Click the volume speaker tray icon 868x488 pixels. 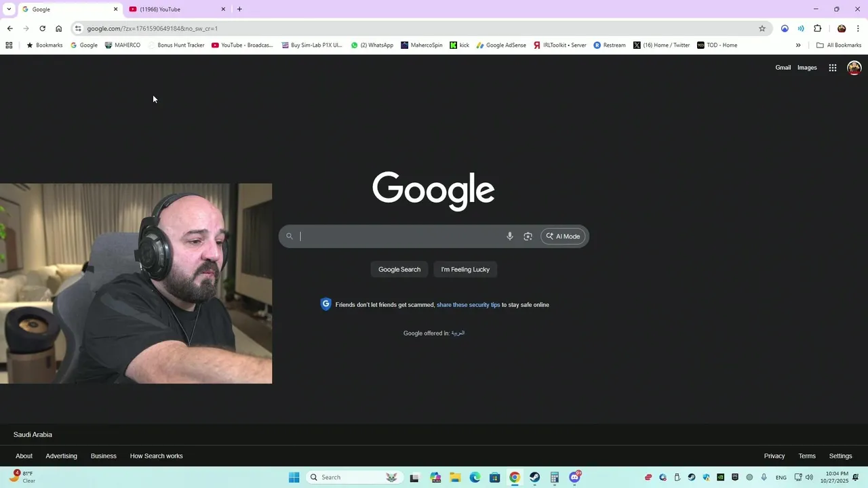click(809, 477)
